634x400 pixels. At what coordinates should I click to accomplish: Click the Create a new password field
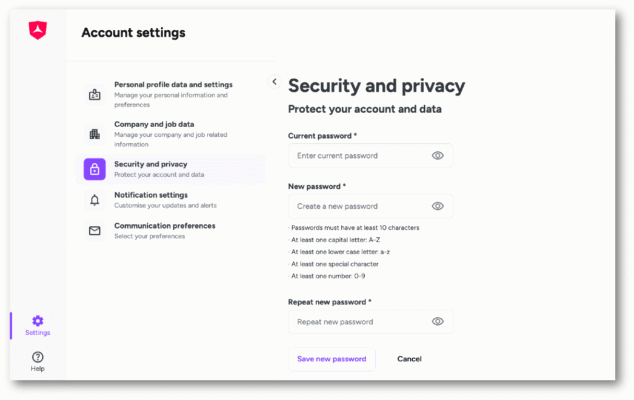360,206
